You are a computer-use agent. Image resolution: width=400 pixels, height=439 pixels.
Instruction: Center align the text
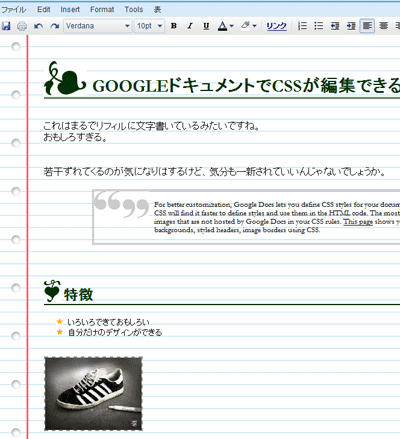click(384, 26)
